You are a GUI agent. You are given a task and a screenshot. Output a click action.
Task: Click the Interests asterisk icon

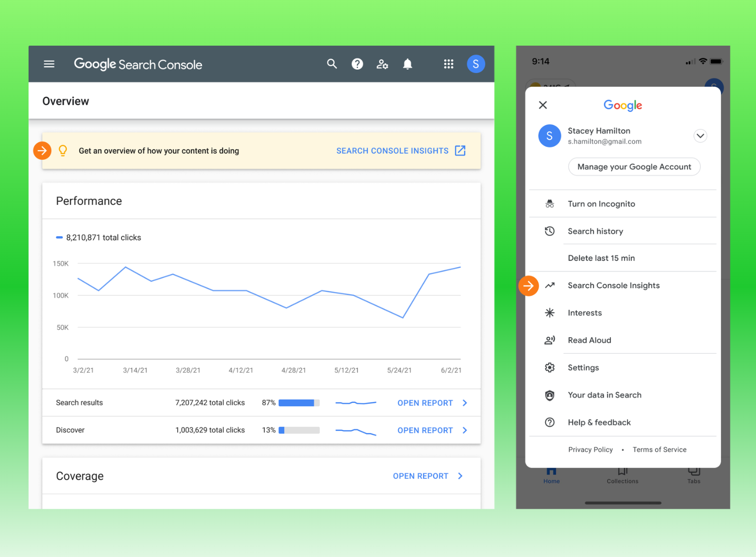tap(550, 313)
